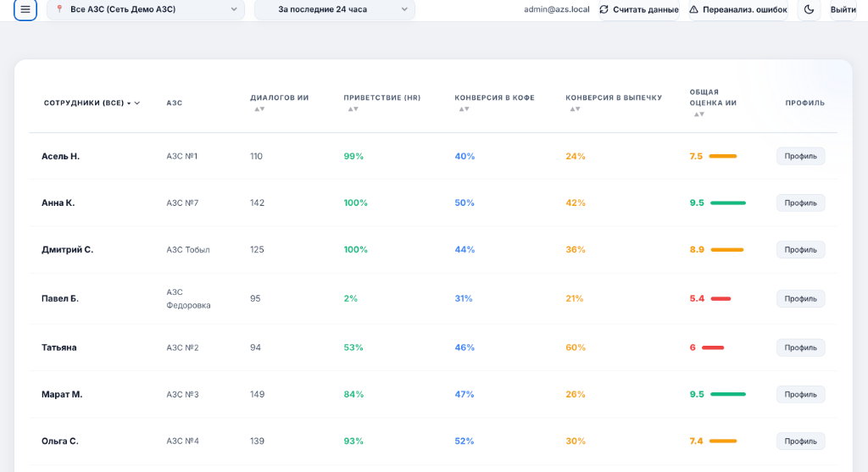Sort by Приветствие (HR) arrows
The image size is (868, 472).
point(353,109)
